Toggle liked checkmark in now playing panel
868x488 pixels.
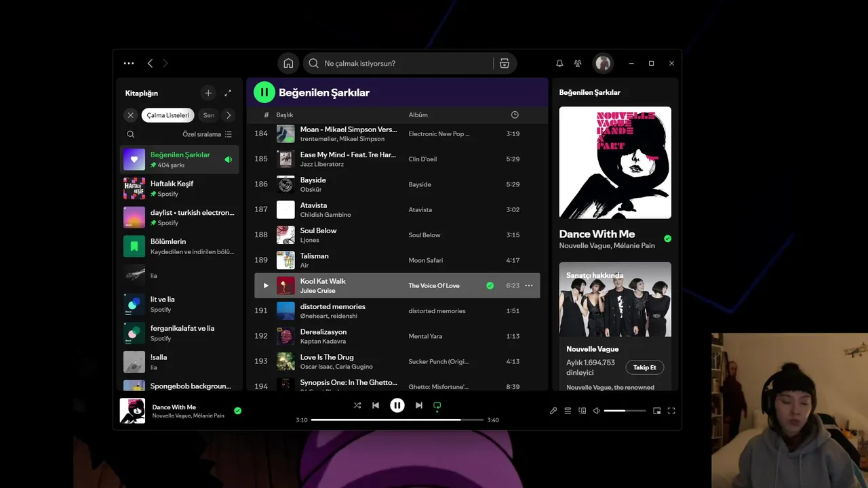(x=667, y=239)
